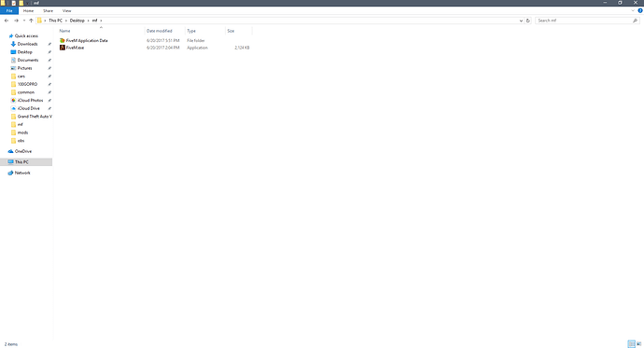Open the FiveM.exe application file
The image size is (644, 348).
coord(75,48)
